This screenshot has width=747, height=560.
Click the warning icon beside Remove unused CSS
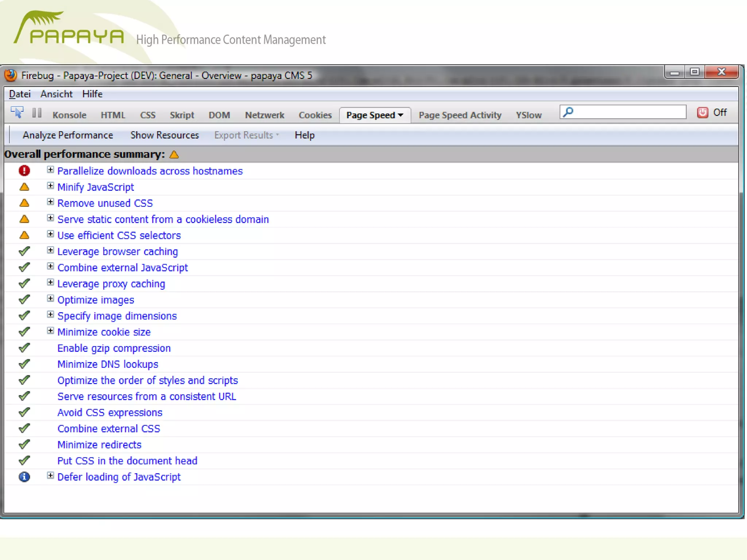[24, 203]
